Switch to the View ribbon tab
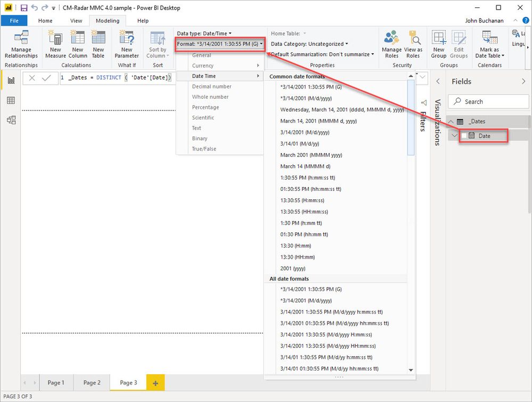 click(x=76, y=20)
